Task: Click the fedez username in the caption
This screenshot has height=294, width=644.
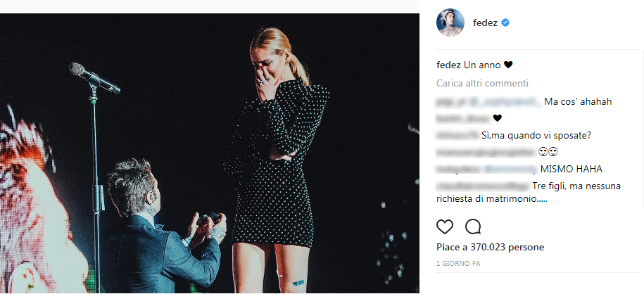Action: [x=449, y=65]
